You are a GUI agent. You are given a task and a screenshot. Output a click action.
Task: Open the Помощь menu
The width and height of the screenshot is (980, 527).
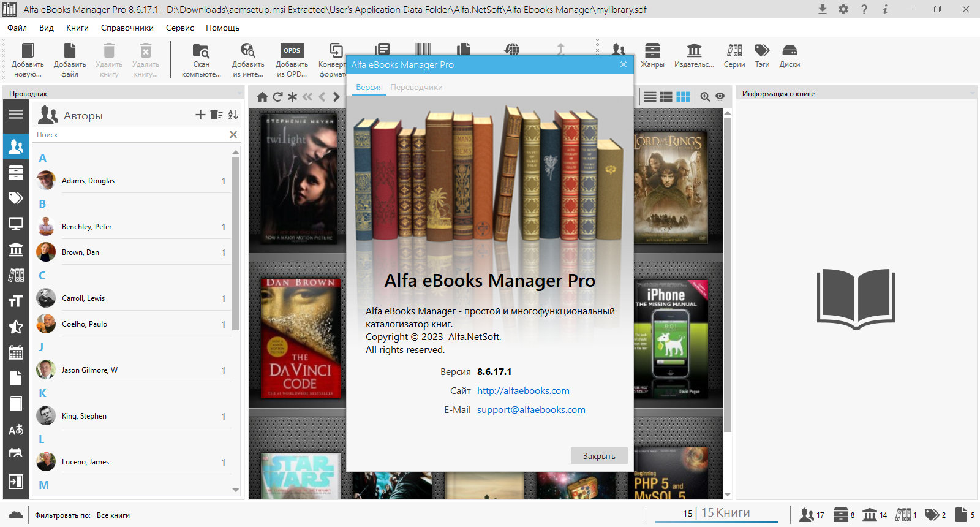(x=222, y=28)
